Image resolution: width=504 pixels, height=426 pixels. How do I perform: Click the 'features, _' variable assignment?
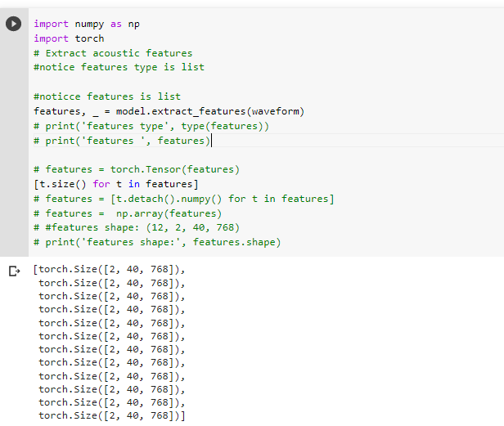click(59, 111)
